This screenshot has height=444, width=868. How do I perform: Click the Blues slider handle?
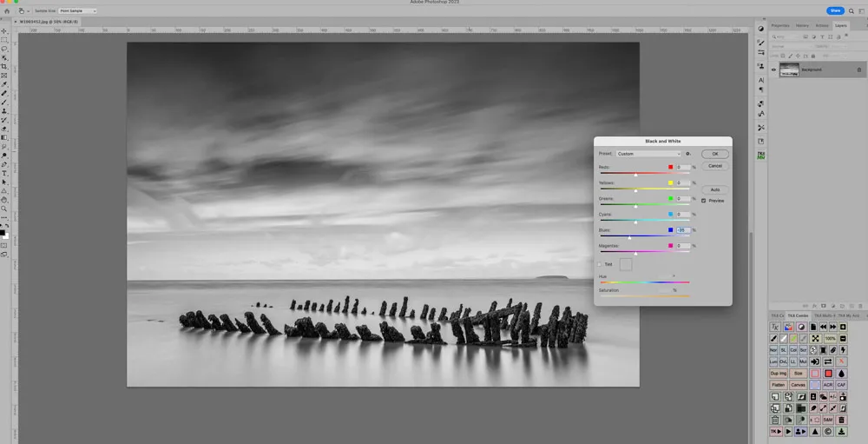[629, 238]
